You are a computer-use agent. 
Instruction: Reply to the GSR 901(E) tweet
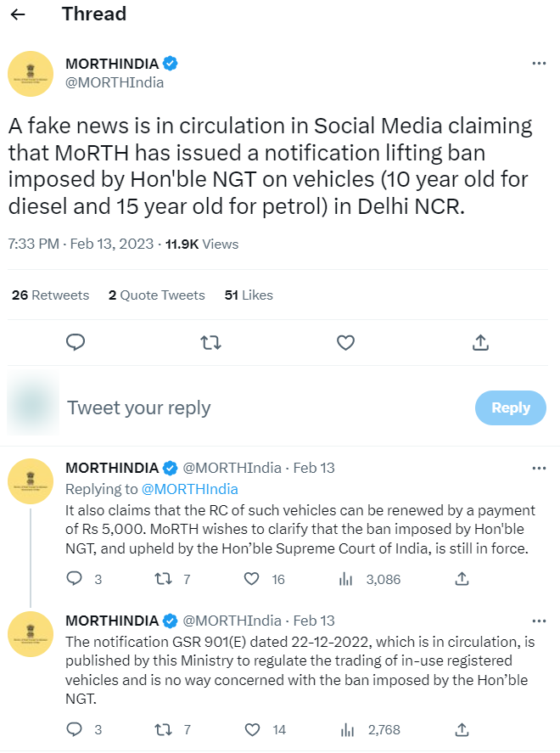[x=75, y=729]
